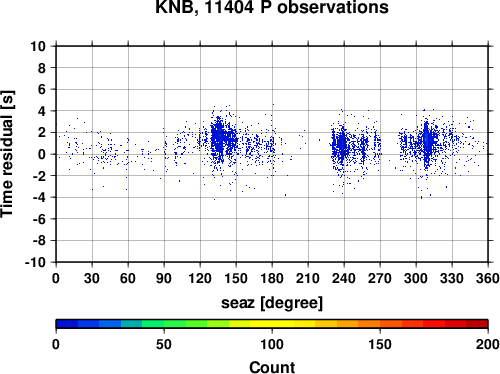Click the y-axis tick label 0

coord(42,154)
